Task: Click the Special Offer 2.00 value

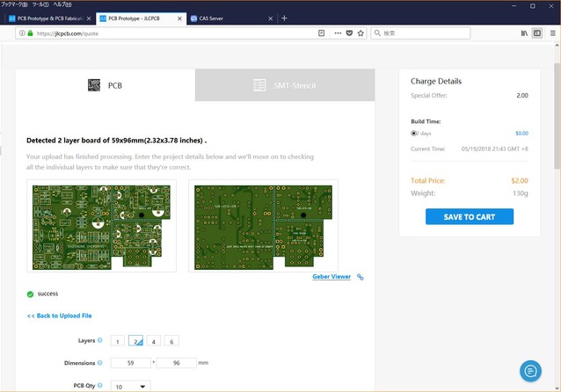Action: pos(522,96)
